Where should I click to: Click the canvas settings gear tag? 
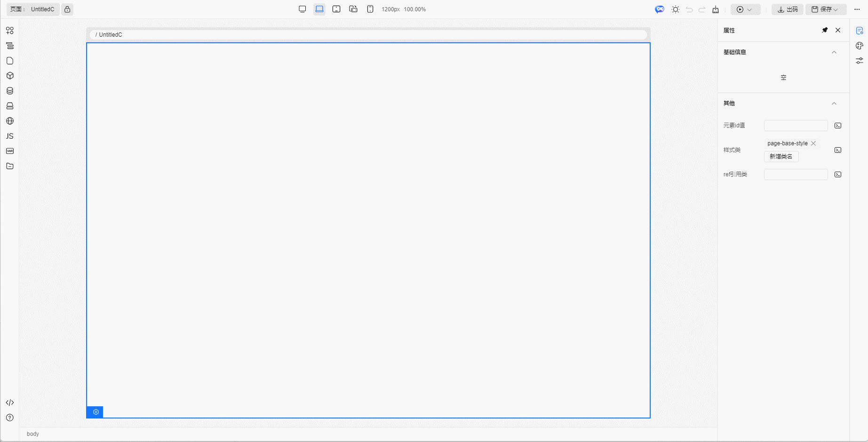[95, 412]
